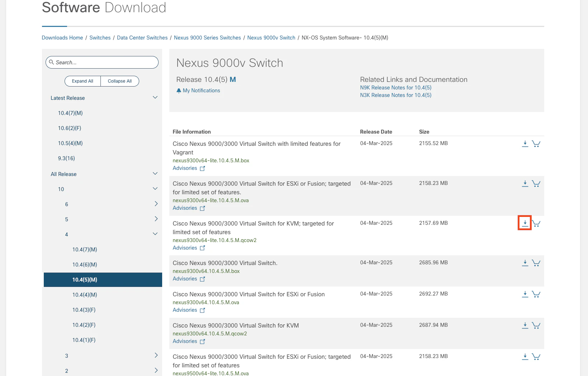Add nexus9300v64-lite.10.4.5.M.ova to cart
The image size is (588, 376).
(x=536, y=184)
